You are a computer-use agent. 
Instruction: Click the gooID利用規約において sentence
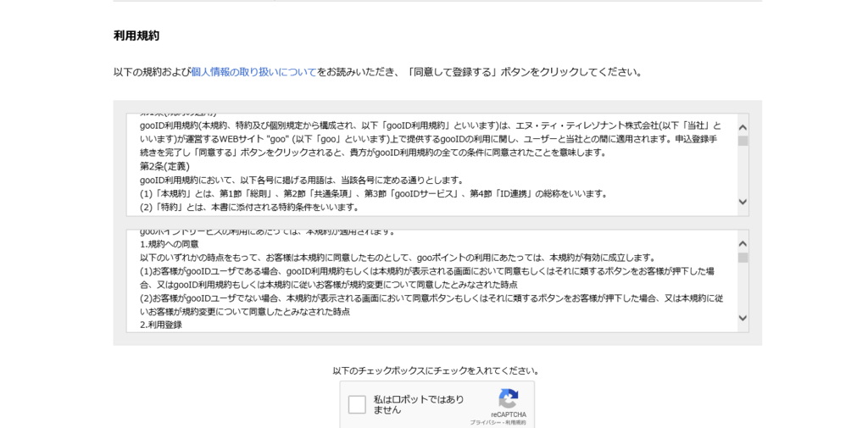tap(302, 181)
